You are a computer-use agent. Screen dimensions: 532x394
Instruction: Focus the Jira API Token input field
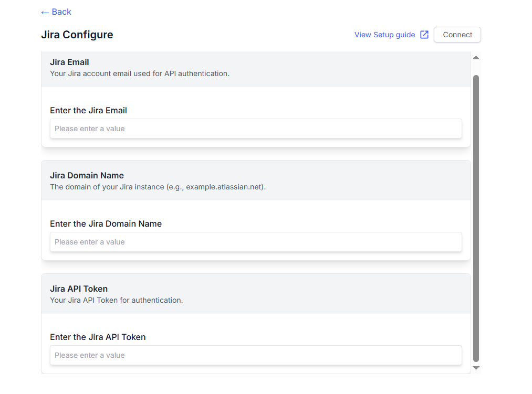[256, 355]
